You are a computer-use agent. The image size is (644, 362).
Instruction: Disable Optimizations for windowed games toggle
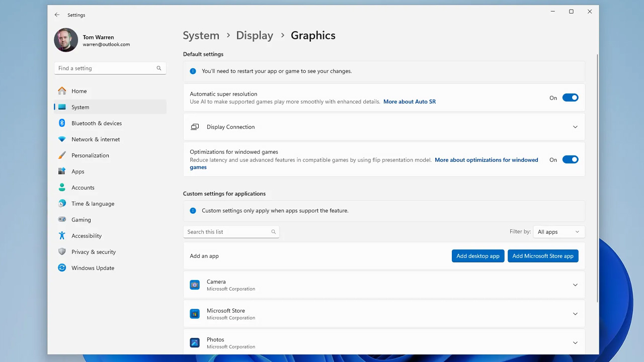pos(570,160)
